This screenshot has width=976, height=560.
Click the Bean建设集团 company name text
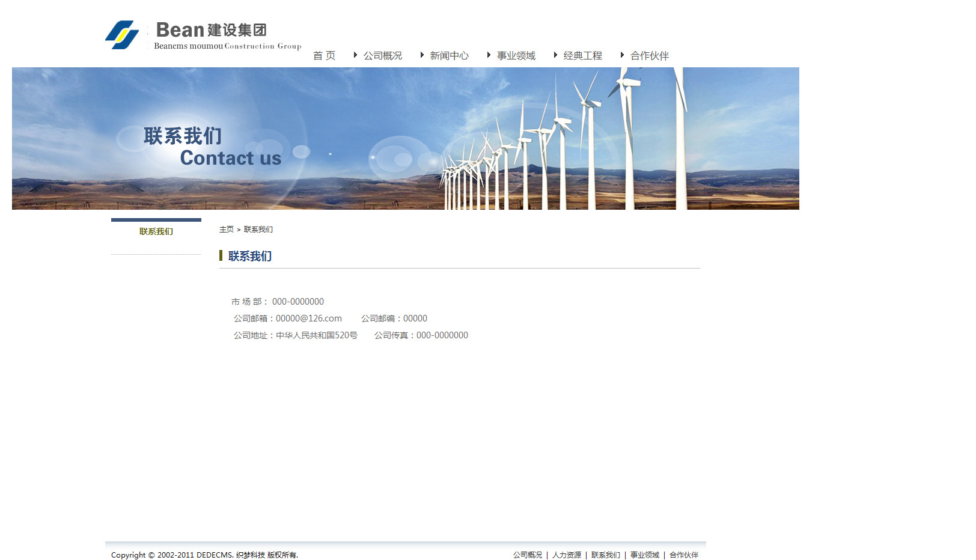click(211, 30)
